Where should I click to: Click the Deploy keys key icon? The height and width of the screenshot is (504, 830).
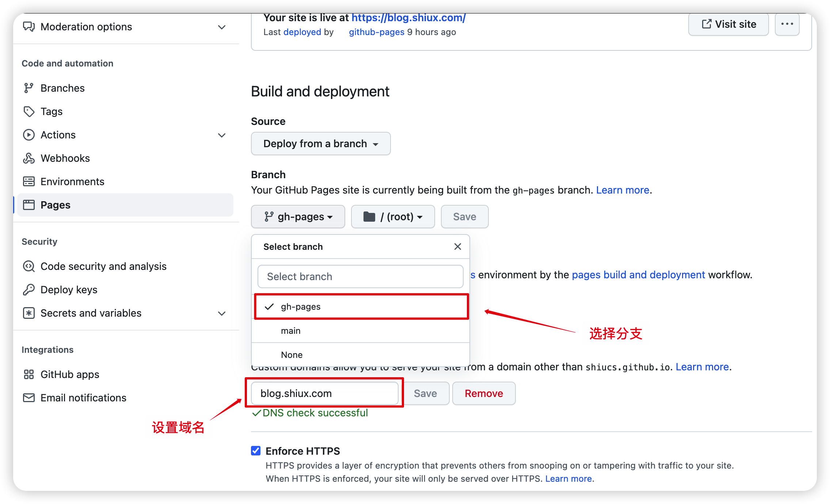[x=29, y=290]
